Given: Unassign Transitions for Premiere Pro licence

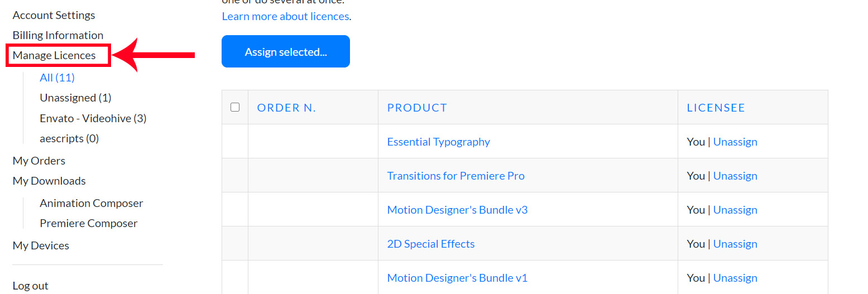Looking at the screenshot, I should (735, 176).
